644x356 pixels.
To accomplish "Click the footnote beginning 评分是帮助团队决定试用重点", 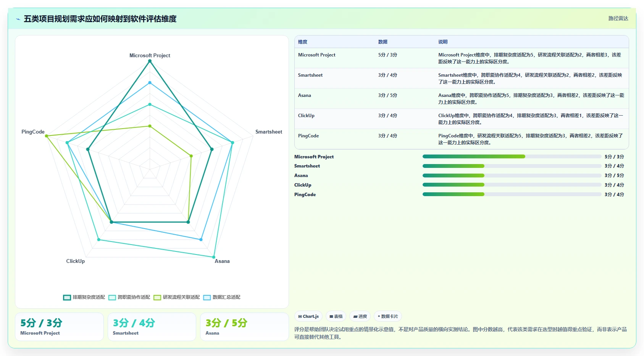I will (x=460, y=333).
